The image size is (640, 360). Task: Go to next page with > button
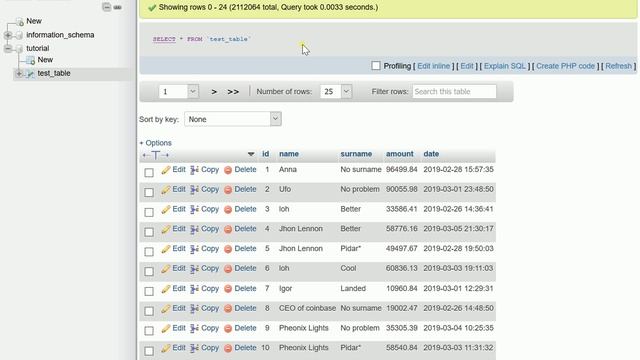(214, 92)
